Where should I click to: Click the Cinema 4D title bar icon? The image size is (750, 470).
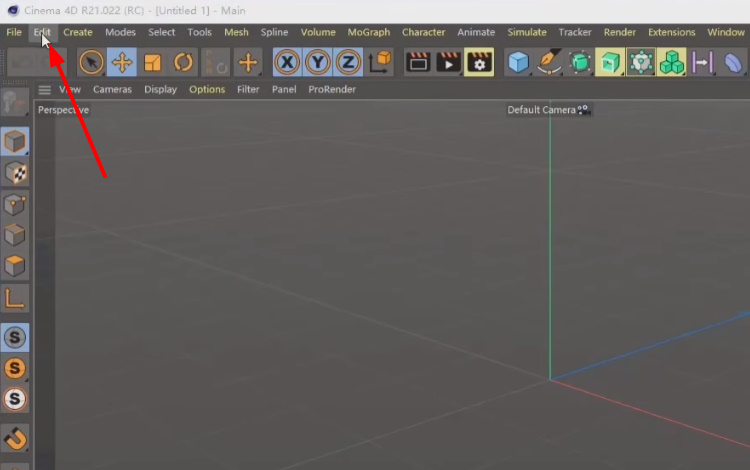point(13,10)
